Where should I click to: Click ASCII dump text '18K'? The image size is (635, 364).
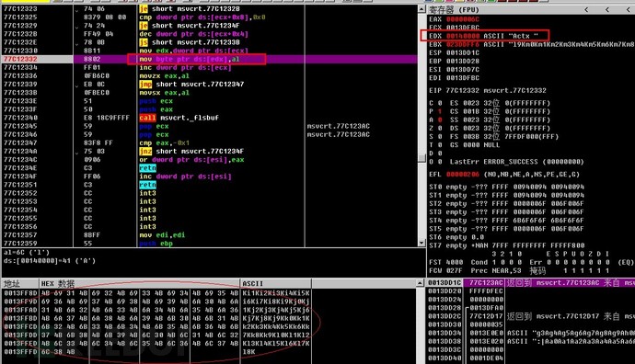248,351
